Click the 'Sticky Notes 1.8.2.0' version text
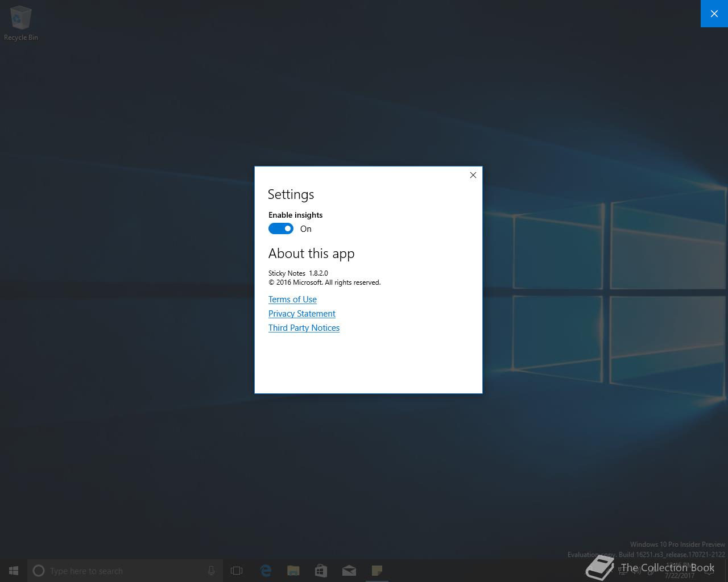 pos(298,273)
